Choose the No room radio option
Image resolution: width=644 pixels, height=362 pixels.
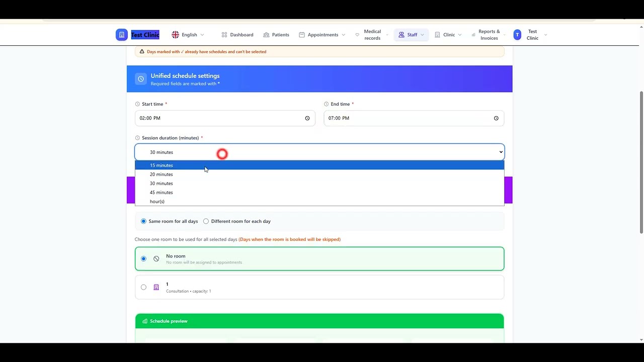[143, 258]
